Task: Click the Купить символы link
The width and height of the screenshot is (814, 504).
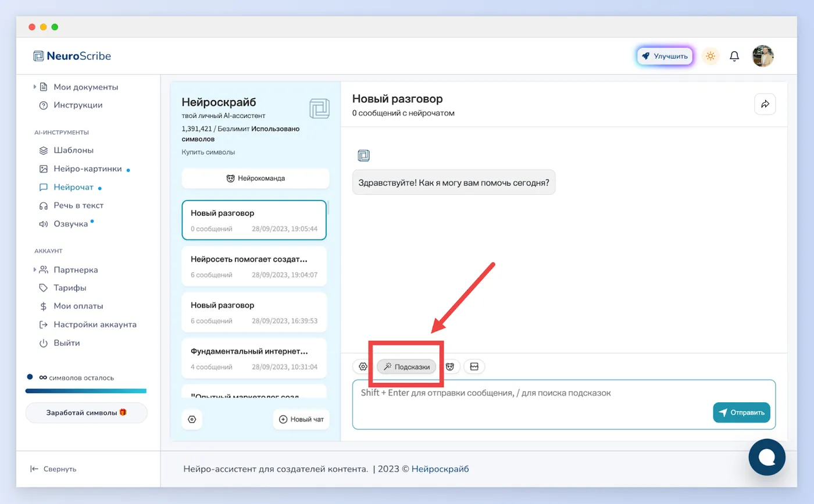Action: coord(208,152)
